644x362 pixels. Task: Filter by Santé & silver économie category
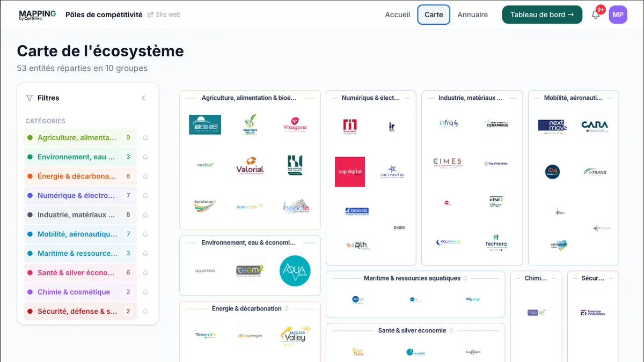80,273
